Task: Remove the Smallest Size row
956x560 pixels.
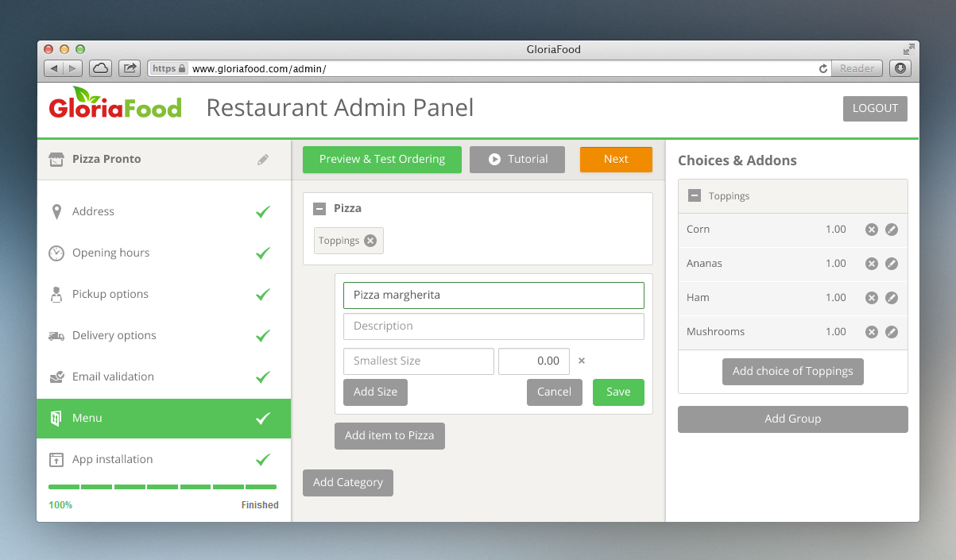Action: 582,361
